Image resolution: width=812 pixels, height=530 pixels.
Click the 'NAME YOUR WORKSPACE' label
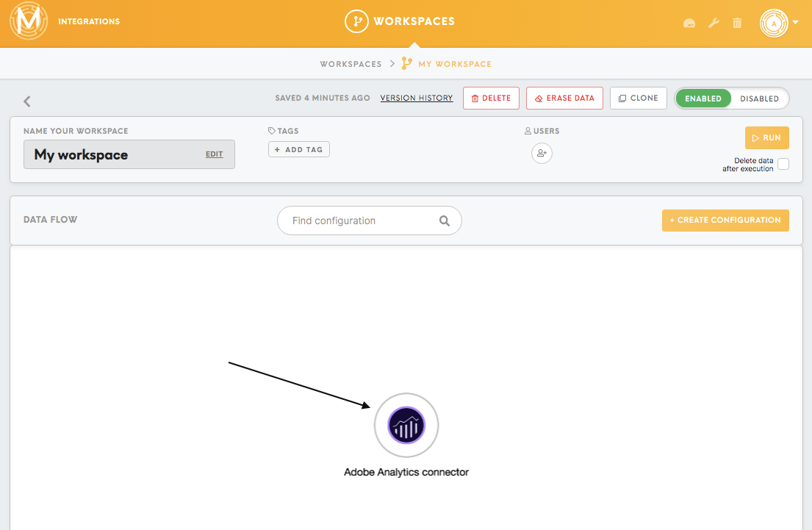coord(76,131)
